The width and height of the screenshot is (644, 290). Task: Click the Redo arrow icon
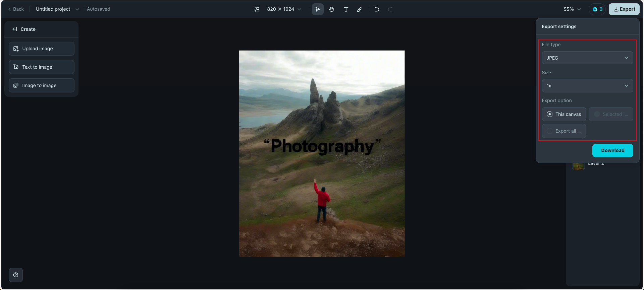coord(390,9)
